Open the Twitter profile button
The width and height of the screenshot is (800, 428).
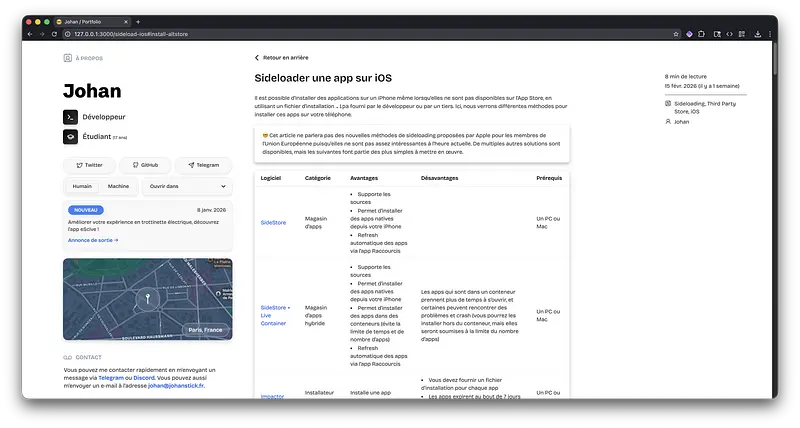pyautogui.click(x=88, y=165)
